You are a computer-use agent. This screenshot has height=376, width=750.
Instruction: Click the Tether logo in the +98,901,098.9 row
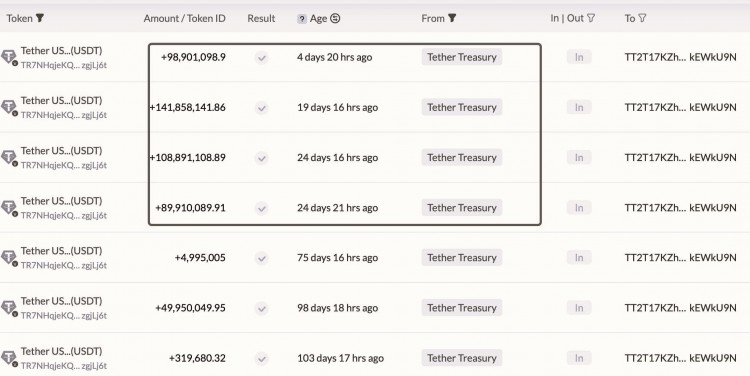click(x=9, y=57)
